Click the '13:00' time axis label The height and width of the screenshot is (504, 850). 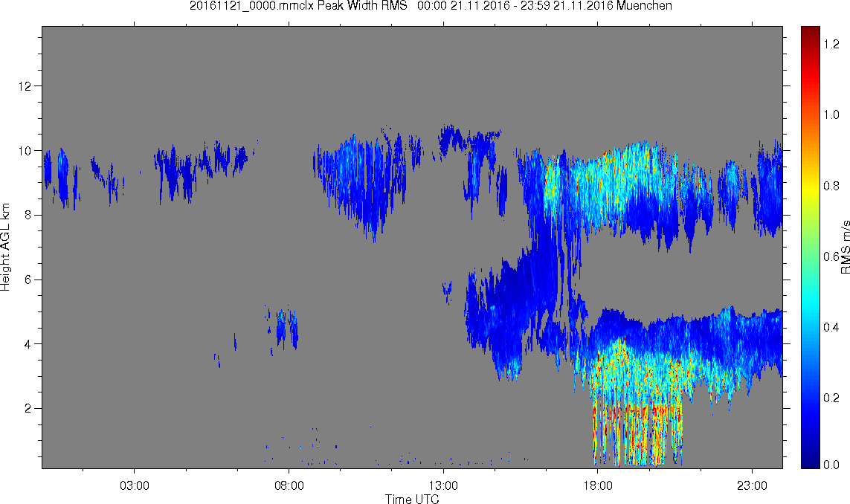point(443,485)
